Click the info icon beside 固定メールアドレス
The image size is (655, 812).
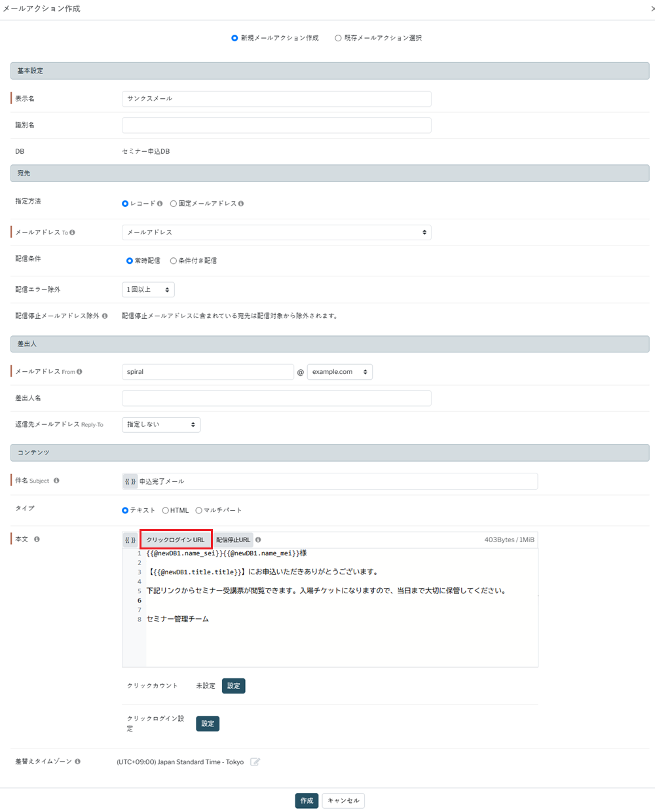click(241, 204)
